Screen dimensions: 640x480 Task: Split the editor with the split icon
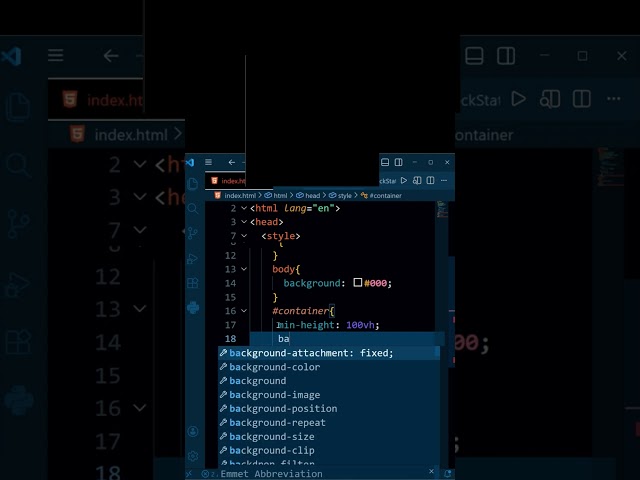point(430,180)
